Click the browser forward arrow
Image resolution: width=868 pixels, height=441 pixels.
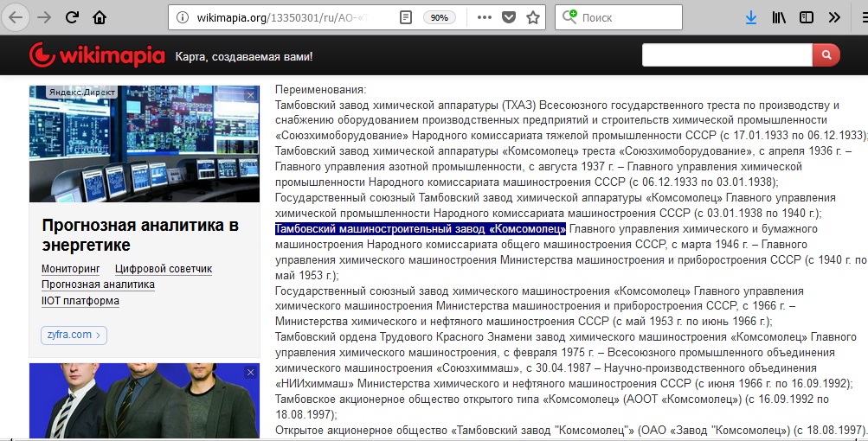coord(43,17)
